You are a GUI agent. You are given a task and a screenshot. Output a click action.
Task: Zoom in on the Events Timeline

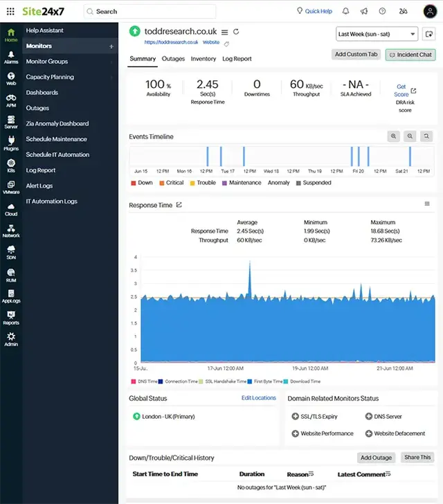393,136
